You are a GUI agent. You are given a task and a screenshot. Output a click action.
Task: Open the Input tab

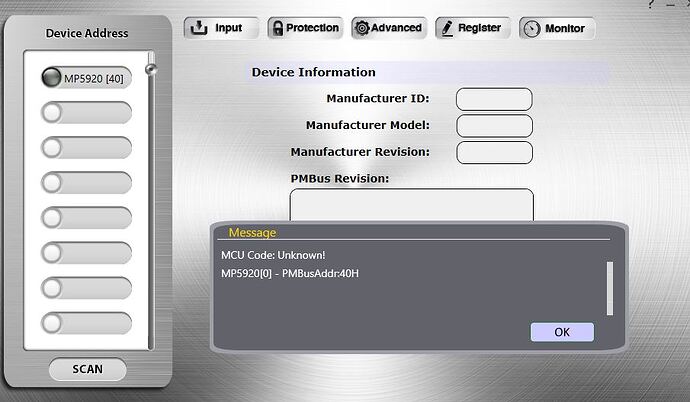[x=221, y=28]
